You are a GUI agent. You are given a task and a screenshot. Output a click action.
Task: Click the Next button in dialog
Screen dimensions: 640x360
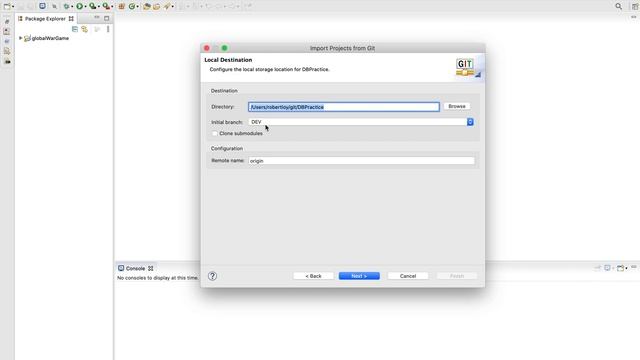(359, 276)
